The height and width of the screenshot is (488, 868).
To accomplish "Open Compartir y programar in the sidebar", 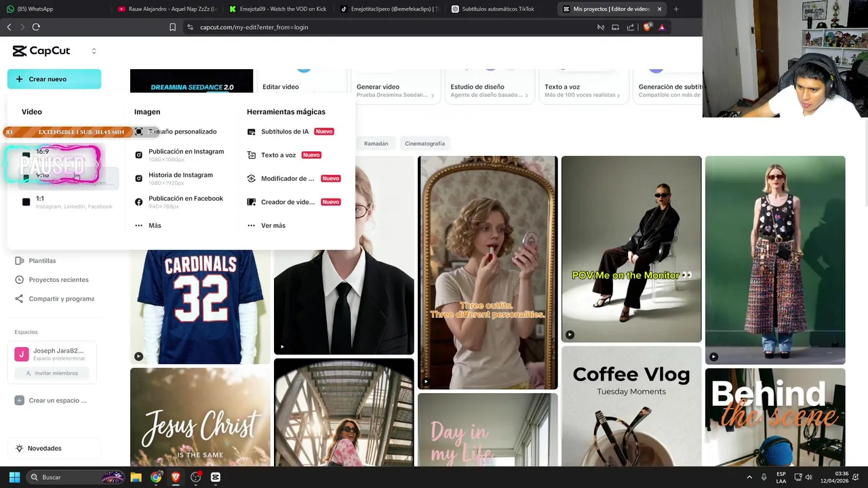I will pos(61,299).
